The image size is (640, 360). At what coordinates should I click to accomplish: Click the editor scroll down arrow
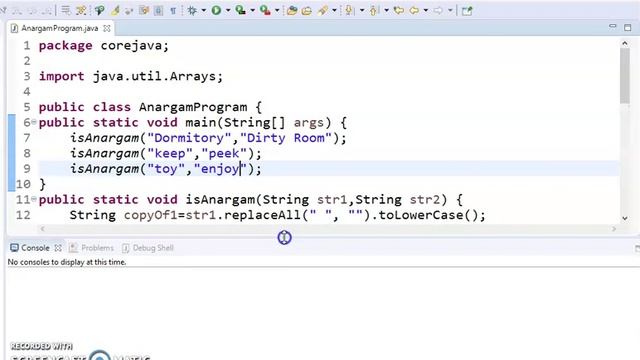tap(625, 218)
